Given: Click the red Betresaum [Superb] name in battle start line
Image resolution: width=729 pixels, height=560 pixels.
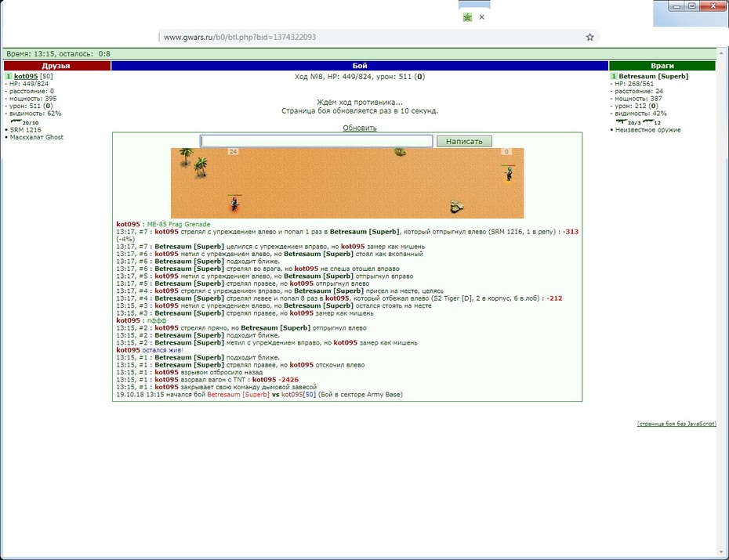Looking at the screenshot, I should pyautogui.click(x=238, y=395).
